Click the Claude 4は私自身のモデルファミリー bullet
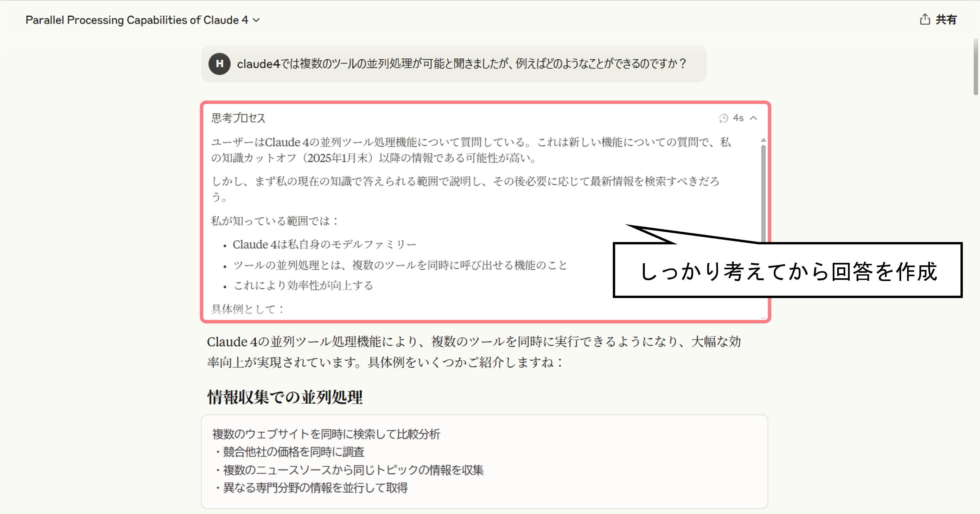The width and height of the screenshot is (980, 514). tap(324, 244)
